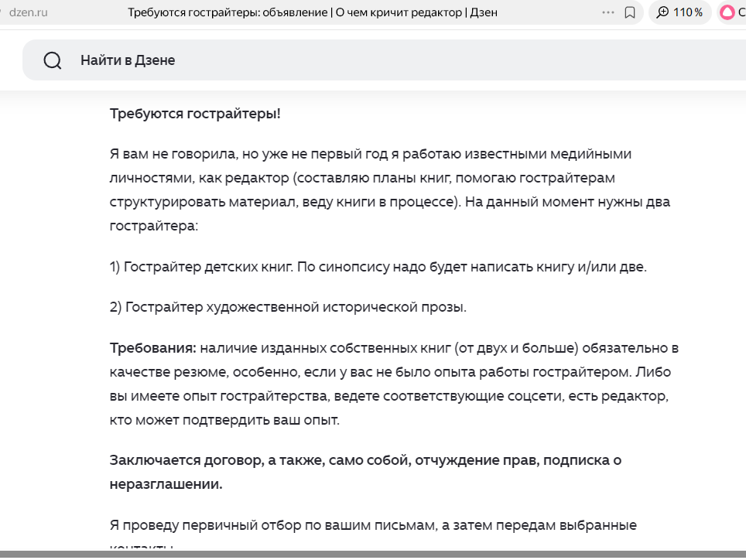Click the word 'гострайтера:' ending the first paragraph
The height and width of the screenshot is (560, 746).
pyautogui.click(x=154, y=226)
